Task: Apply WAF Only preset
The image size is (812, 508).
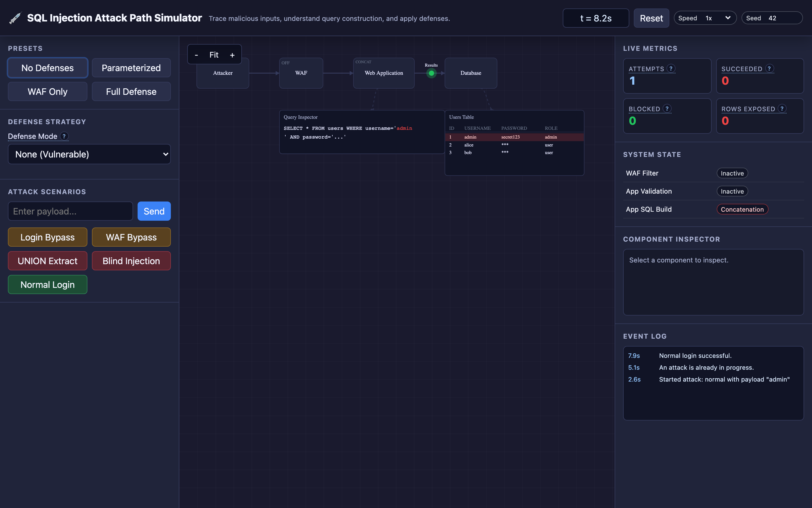Action: 48,91
